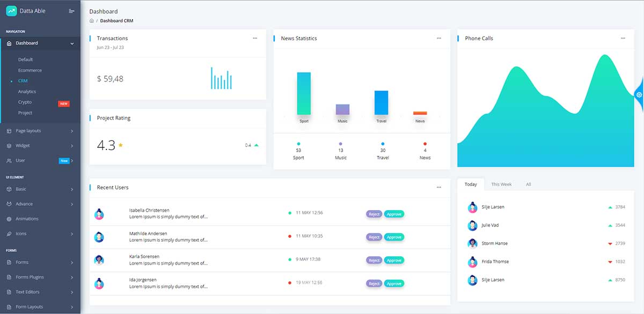644x314 pixels.
Task: Click the Page layouts sidebar icon
Action: click(x=9, y=131)
